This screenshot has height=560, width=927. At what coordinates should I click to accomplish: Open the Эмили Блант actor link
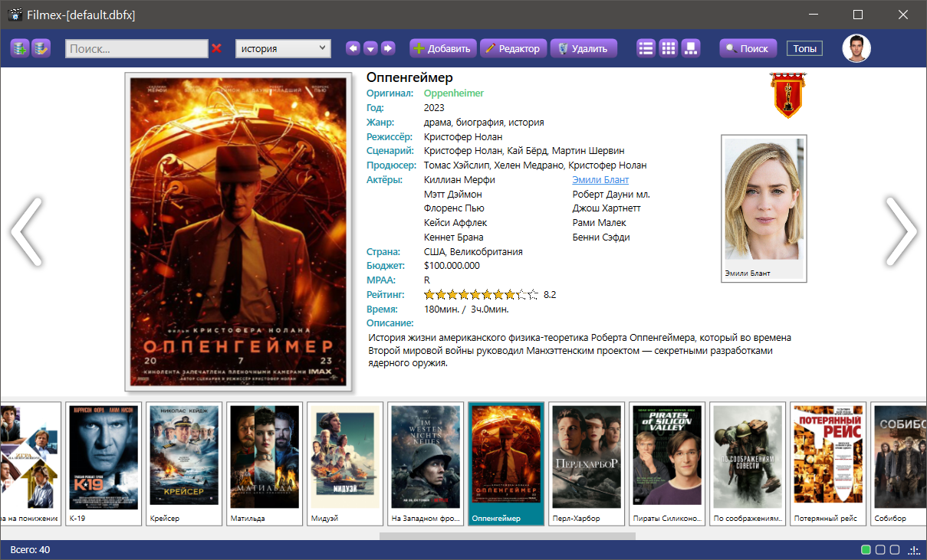point(600,179)
